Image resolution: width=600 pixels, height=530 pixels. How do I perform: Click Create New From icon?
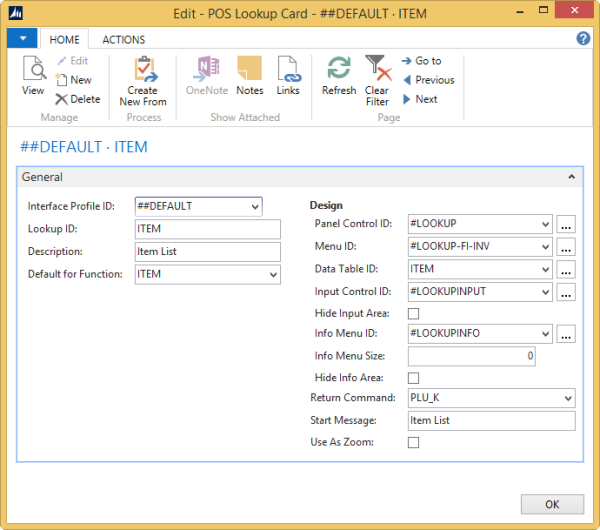click(143, 71)
